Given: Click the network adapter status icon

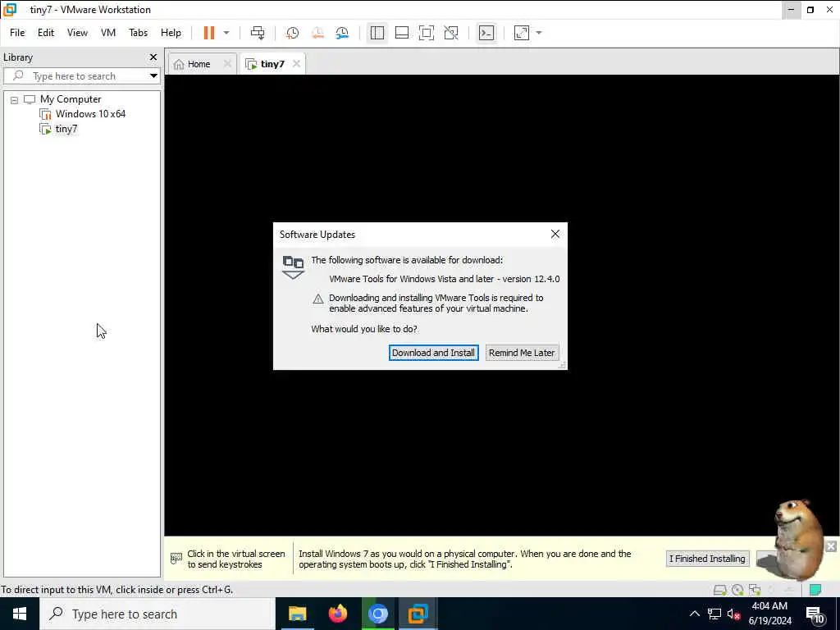Looking at the screenshot, I should point(755,590).
